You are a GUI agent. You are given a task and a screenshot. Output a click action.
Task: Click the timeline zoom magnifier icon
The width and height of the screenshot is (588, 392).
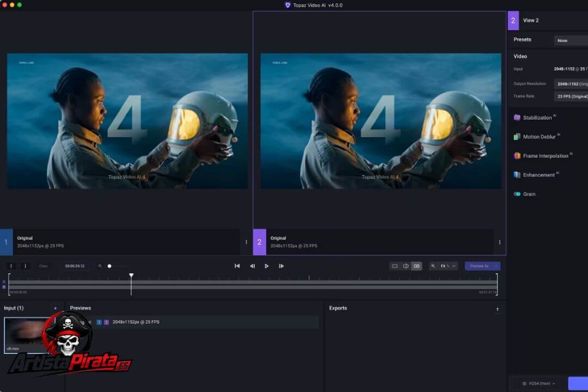pos(100,266)
